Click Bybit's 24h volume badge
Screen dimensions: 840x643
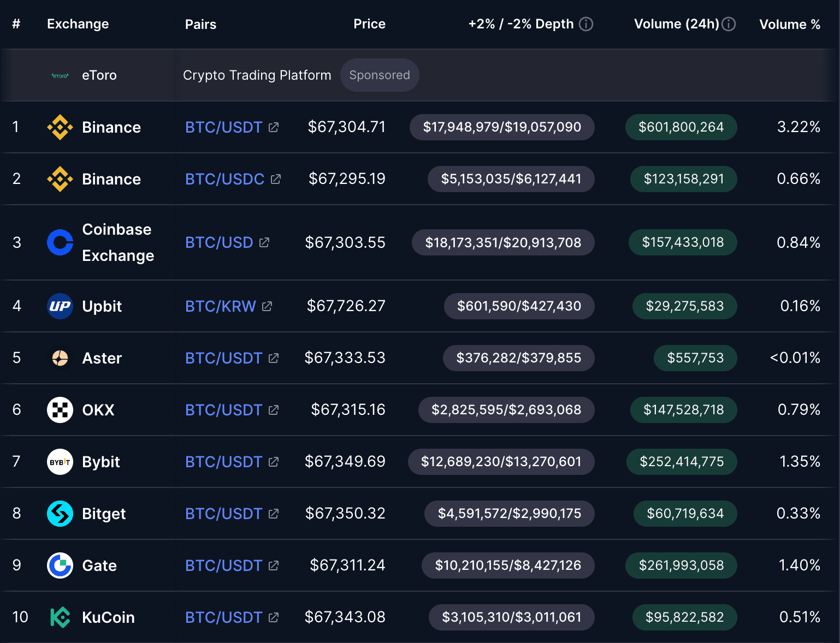point(681,462)
